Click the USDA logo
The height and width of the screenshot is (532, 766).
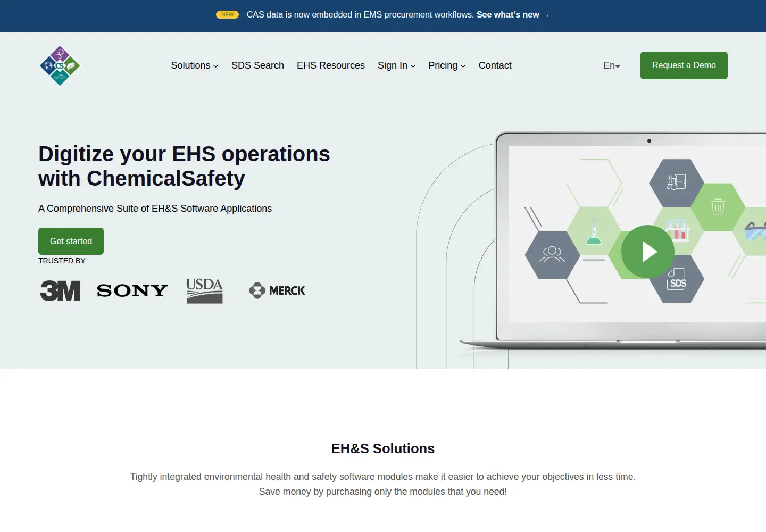click(205, 290)
